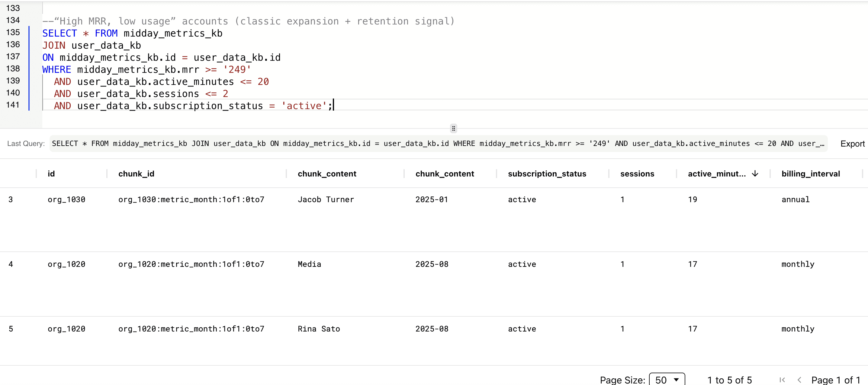Click line number 135 in gutter
Viewport: 868px width, 385px height.
[13, 32]
